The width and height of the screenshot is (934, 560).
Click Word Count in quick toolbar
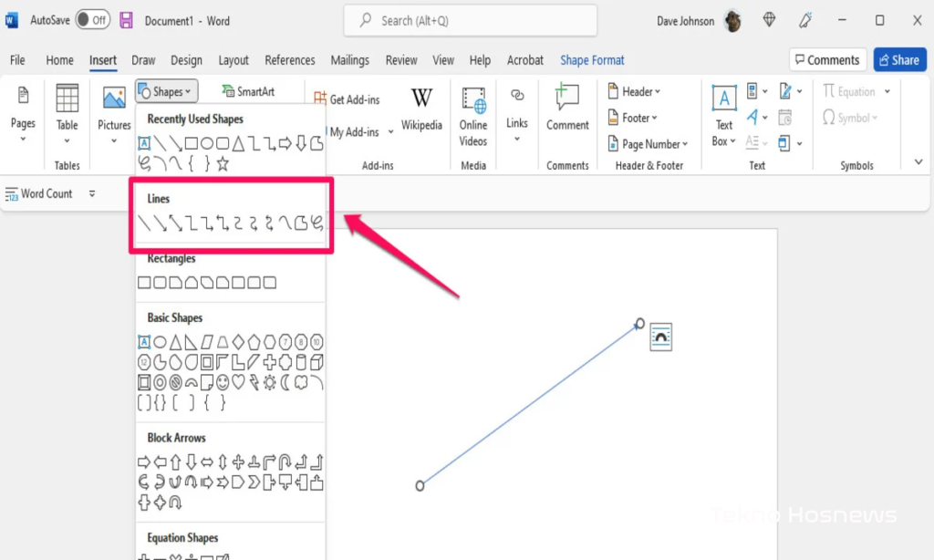point(38,193)
